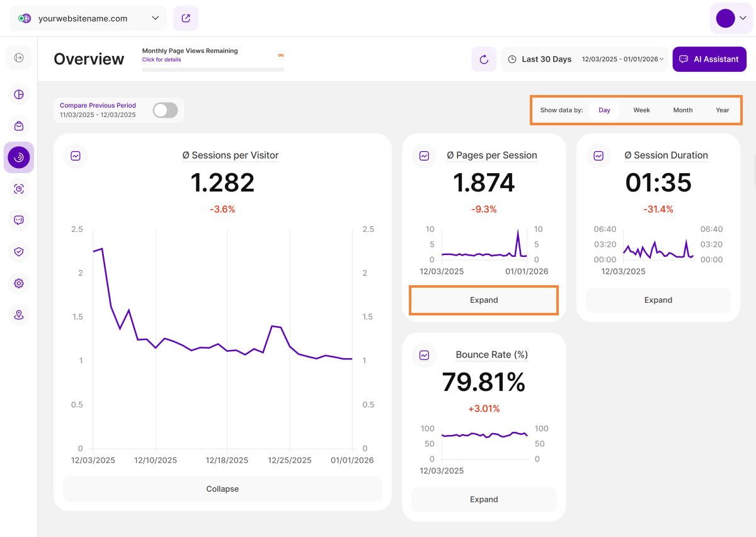
Task: Click the Monthly Page Views progress bar
Action: [x=213, y=69]
